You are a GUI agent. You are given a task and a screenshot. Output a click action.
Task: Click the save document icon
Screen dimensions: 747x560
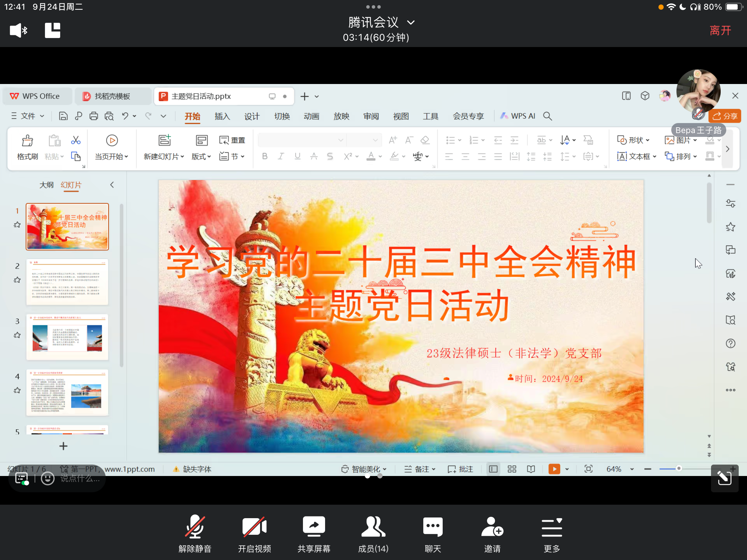(x=63, y=116)
